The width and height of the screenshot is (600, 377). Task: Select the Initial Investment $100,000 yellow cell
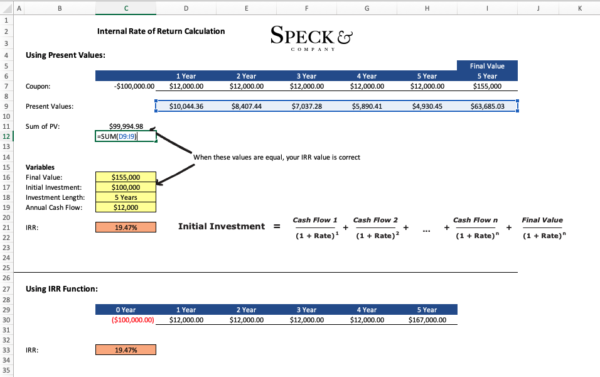point(126,187)
